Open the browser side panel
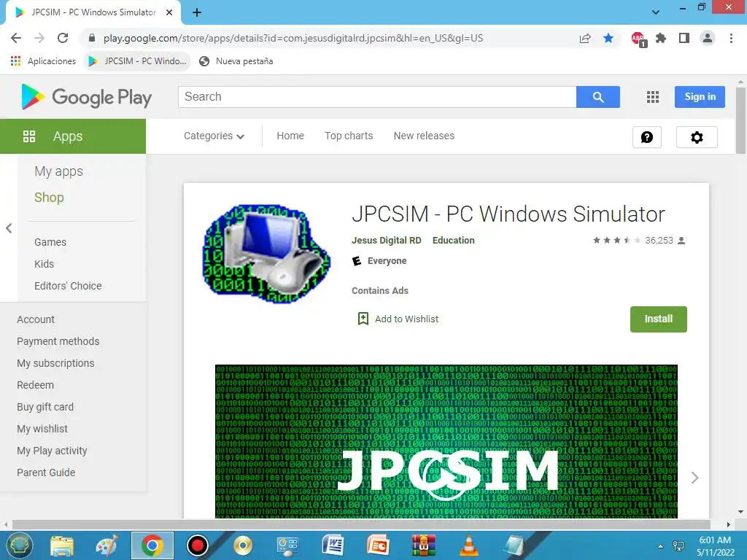This screenshot has width=747, height=560. pyautogui.click(x=684, y=38)
